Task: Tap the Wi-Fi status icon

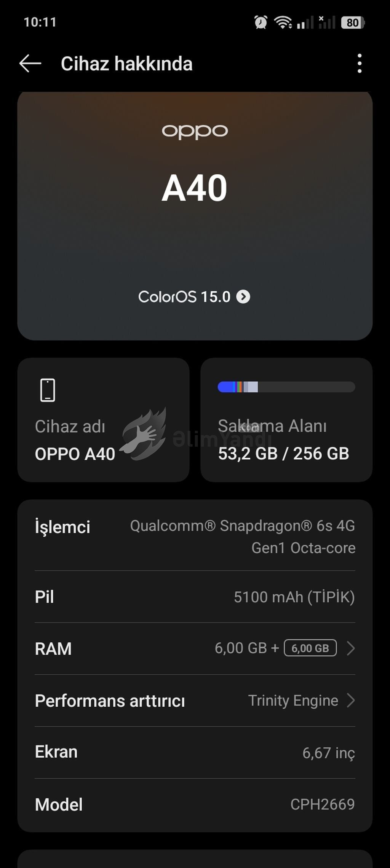Action: click(283, 22)
